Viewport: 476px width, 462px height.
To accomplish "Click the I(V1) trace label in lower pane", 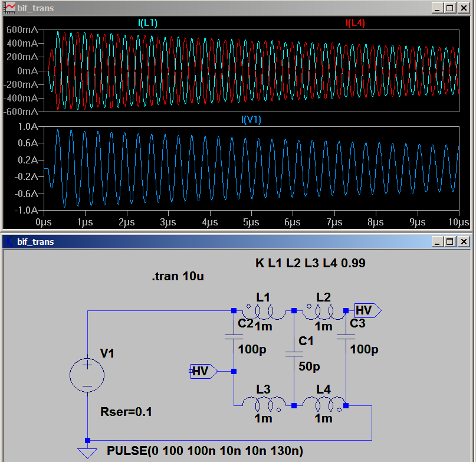I will (251, 120).
